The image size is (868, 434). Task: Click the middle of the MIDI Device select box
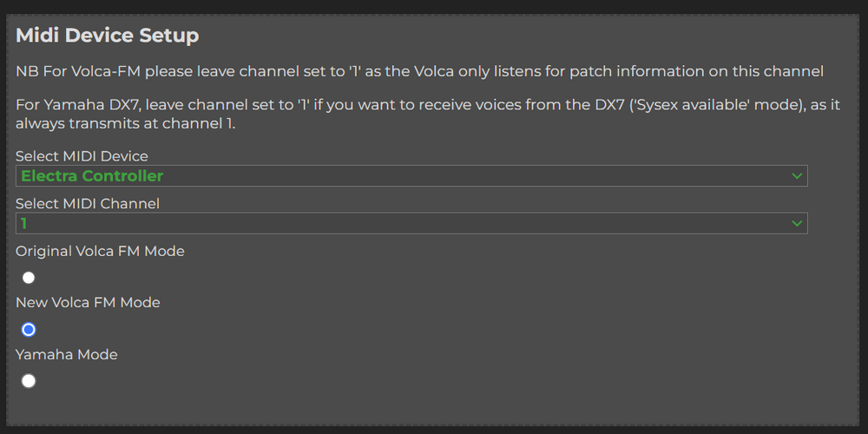click(411, 176)
